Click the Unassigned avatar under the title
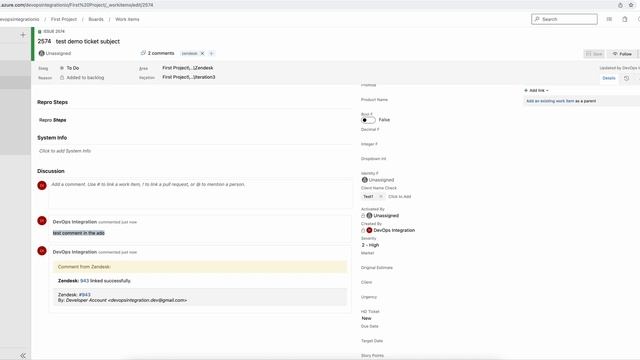This screenshot has width=640, height=360. (41, 53)
